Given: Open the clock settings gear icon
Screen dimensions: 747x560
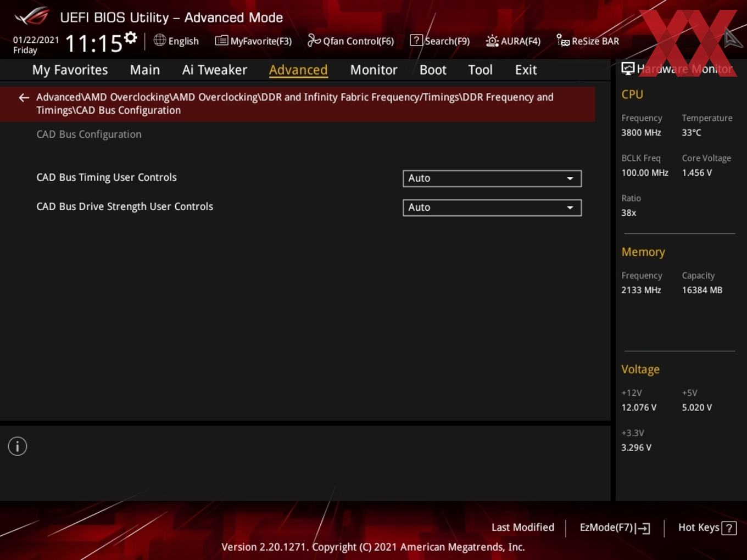Looking at the screenshot, I should 130,38.
